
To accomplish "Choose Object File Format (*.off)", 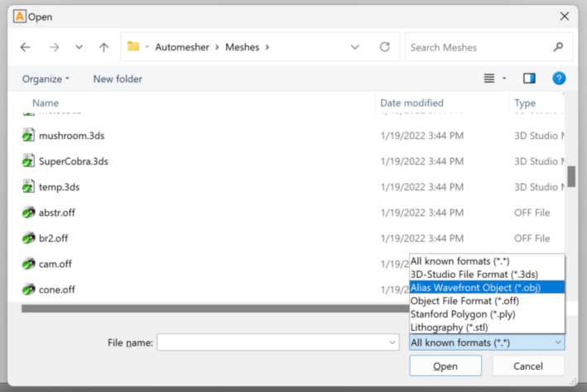I will coord(487,301).
